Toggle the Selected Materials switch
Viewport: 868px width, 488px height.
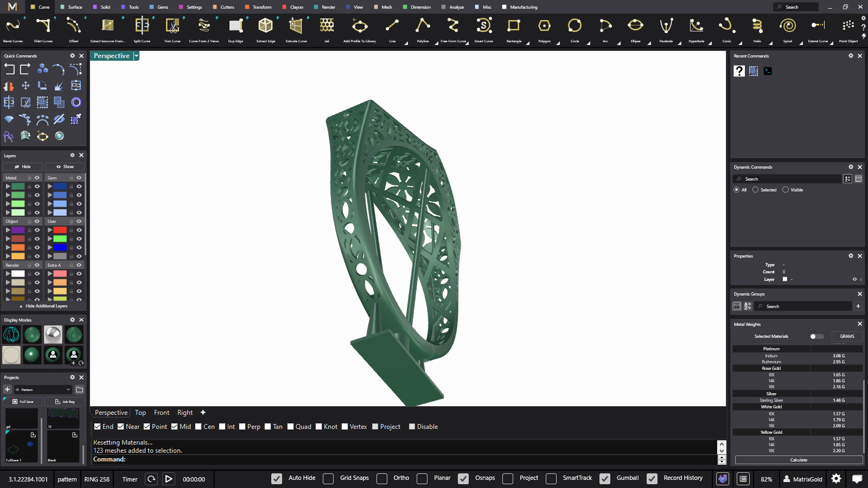pyautogui.click(x=816, y=336)
